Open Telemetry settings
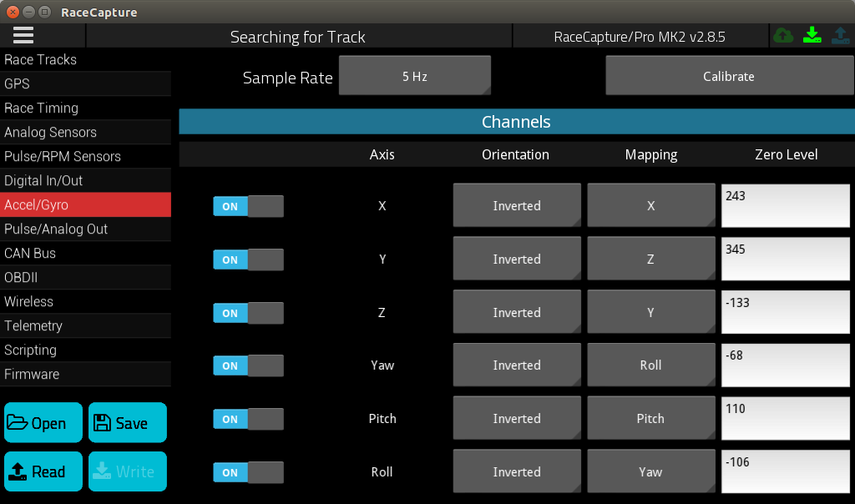This screenshot has height=504, width=855. tap(86, 325)
